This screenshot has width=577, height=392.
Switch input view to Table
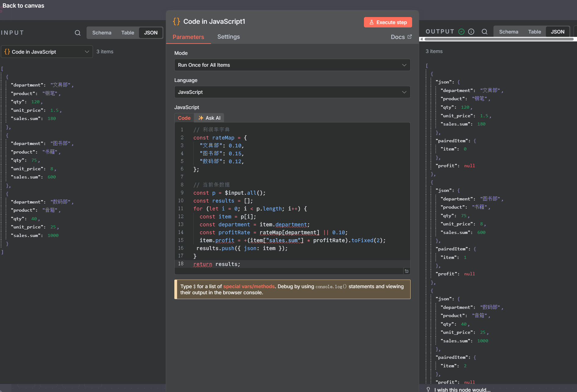point(127,33)
